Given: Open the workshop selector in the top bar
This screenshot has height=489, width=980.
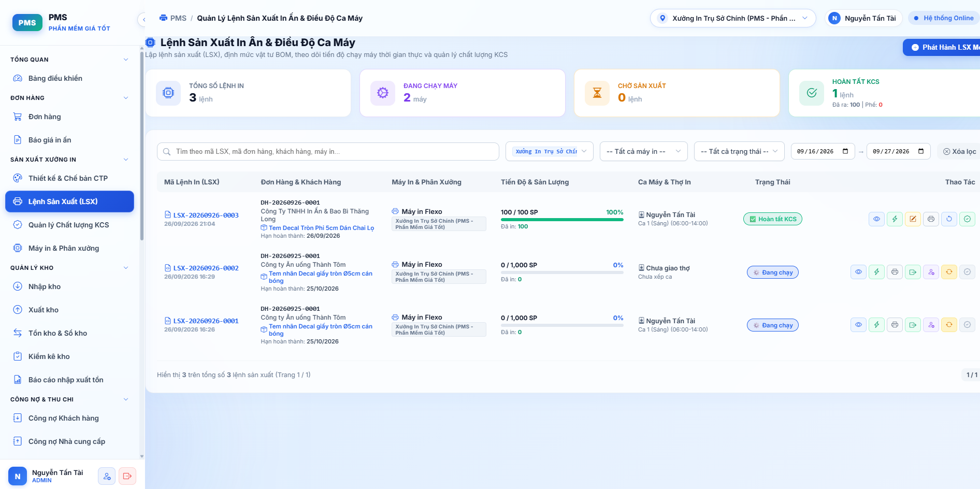Looking at the screenshot, I should coord(733,18).
